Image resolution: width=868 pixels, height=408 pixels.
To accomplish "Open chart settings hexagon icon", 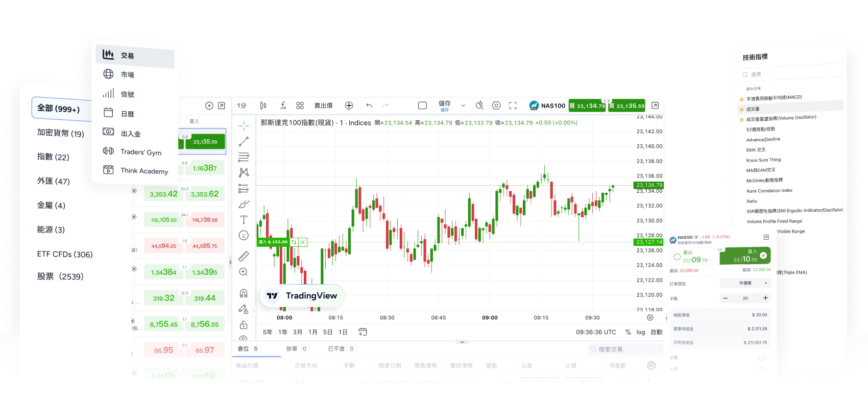I will tap(496, 106).
